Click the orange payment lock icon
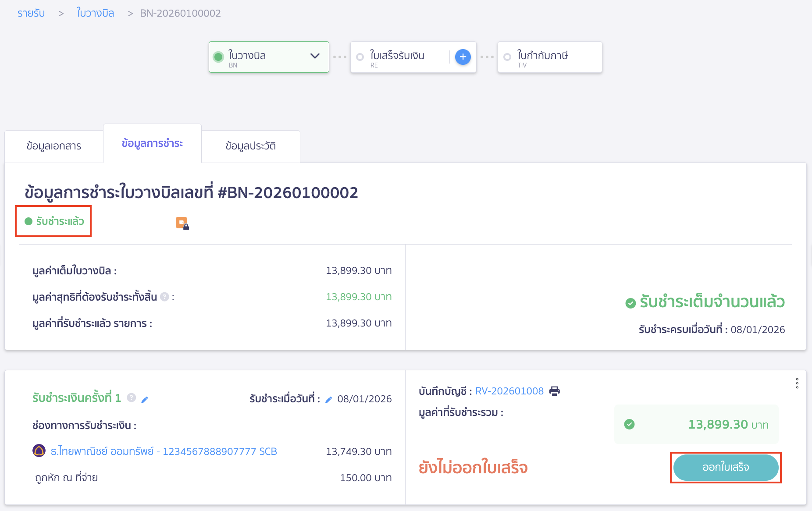Viewport: 812px width, 511px height. click(182, 223)
